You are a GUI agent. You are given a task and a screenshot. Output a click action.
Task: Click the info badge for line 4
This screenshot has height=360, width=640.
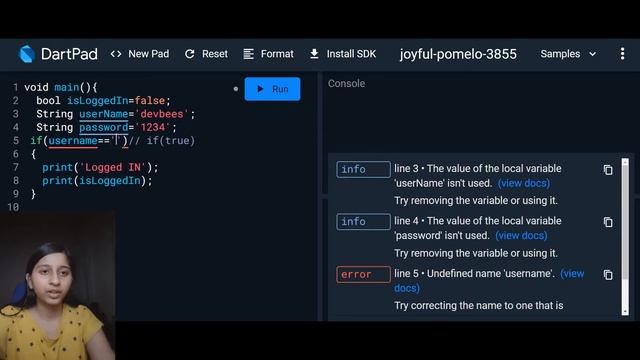363,222
